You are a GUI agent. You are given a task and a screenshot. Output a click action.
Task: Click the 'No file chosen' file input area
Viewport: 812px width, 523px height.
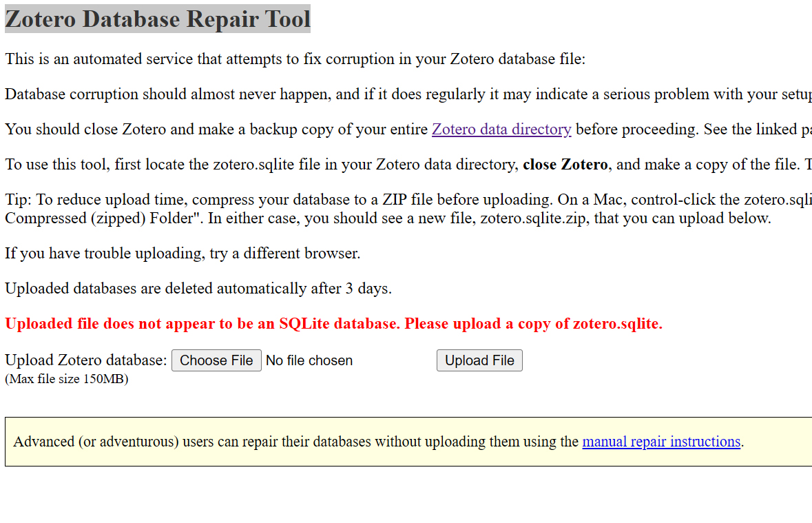point(309,360)
